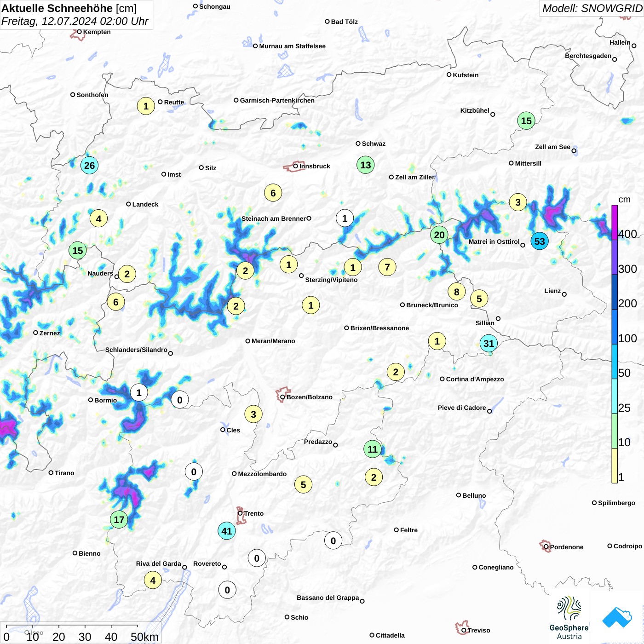The height and width of the screenshot is (644, 644).
Task: Click the 'Brixen/Bressanone' label
Action: pyautogui.click(x=379, y=328)
